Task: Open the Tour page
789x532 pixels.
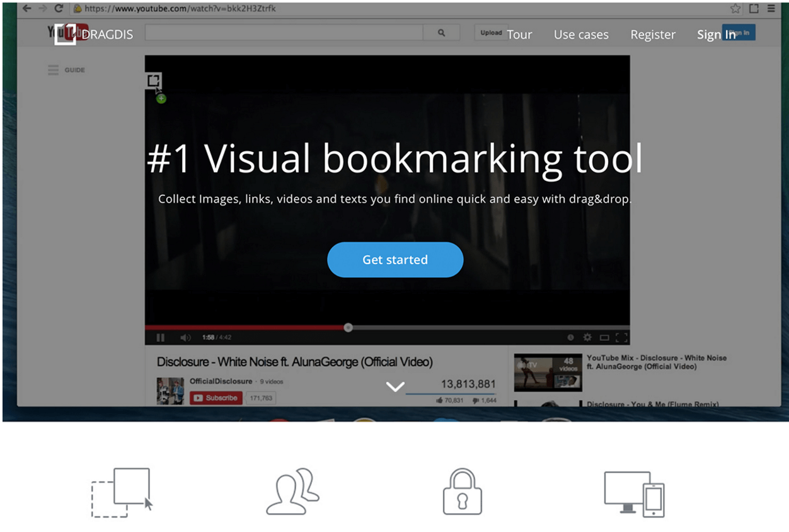Action: point(520,35)
